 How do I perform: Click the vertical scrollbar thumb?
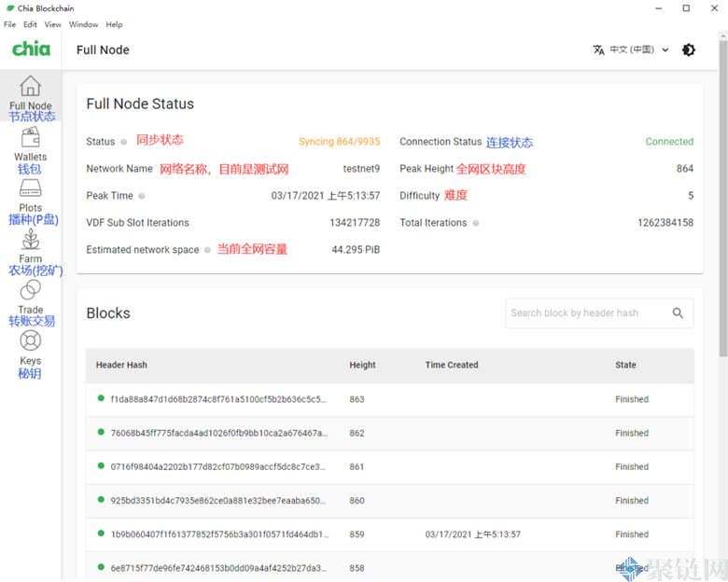click(723, 199)
